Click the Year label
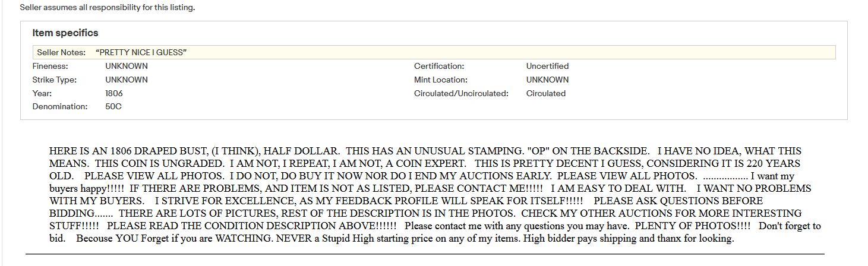 click(x=42, y=94)
